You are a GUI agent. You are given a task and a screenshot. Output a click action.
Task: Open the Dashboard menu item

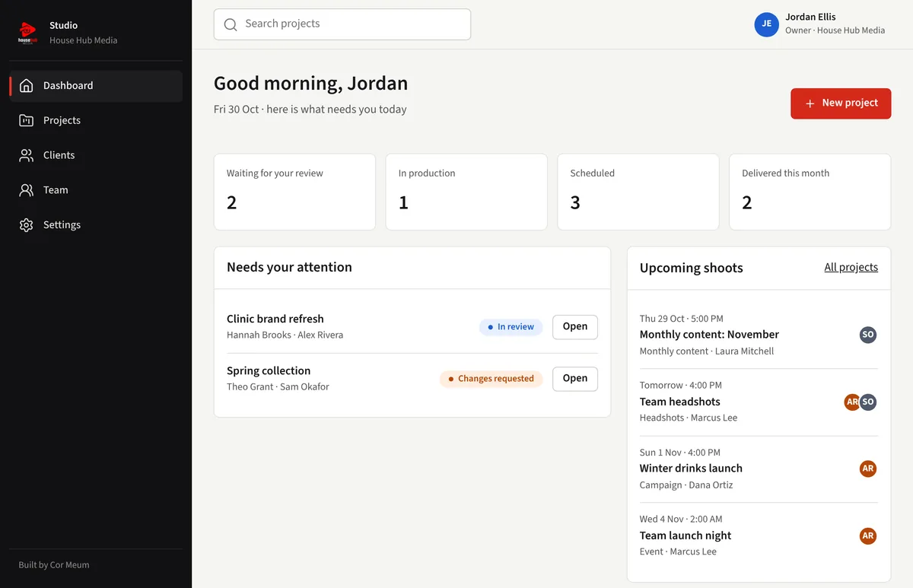[96, 86]
